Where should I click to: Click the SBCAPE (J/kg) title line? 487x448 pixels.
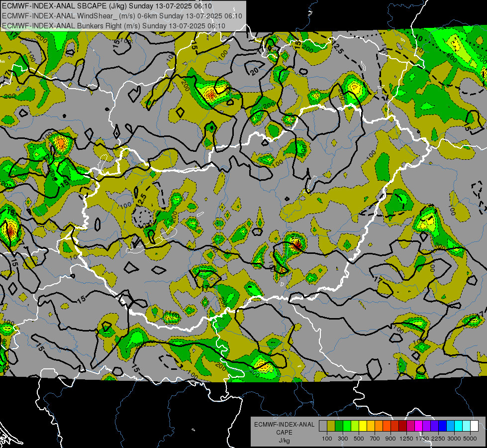(107, 6)
